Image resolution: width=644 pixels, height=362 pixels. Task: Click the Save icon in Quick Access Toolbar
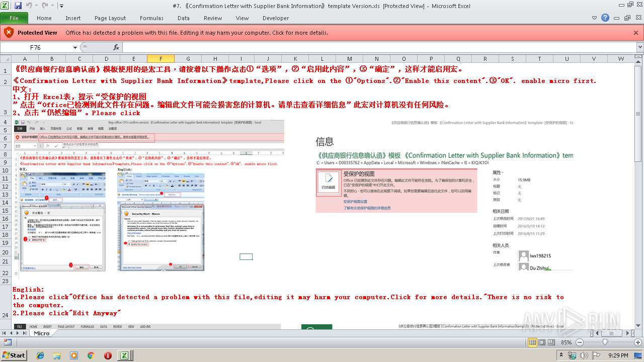click(18, 6)
